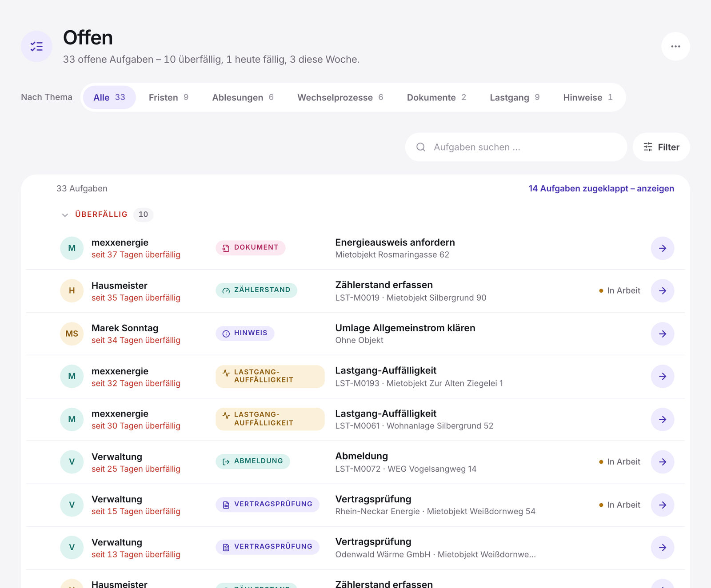711x588 pixels.
Task: Switch to the Ablesungen tab
Action: 243,97
